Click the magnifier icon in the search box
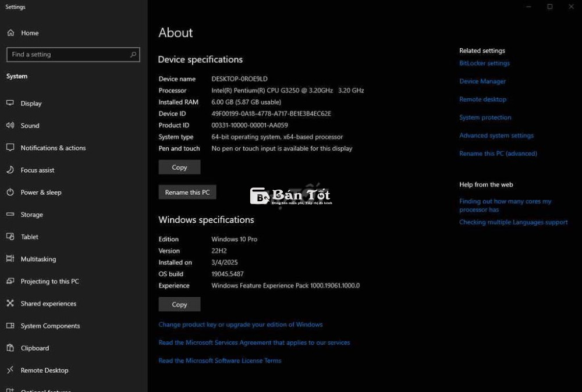This screenshot has height=392, width=582. (x=133, y=55)
